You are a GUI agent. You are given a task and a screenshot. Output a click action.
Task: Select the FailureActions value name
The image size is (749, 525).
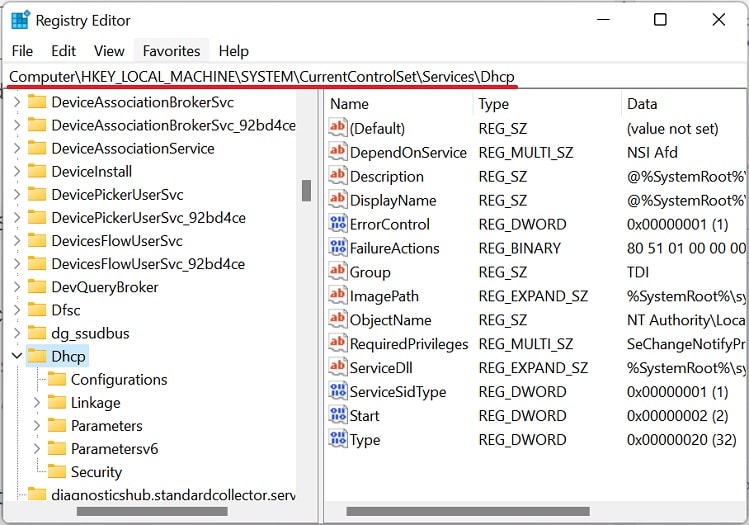(x=395, y=248)
